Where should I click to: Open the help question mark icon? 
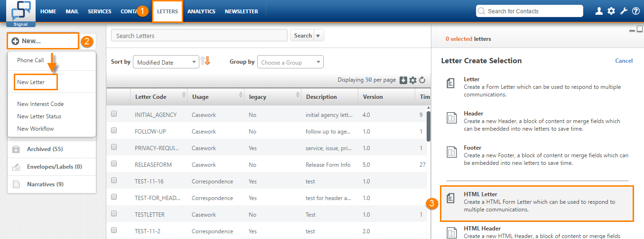[x=636, y=11]
